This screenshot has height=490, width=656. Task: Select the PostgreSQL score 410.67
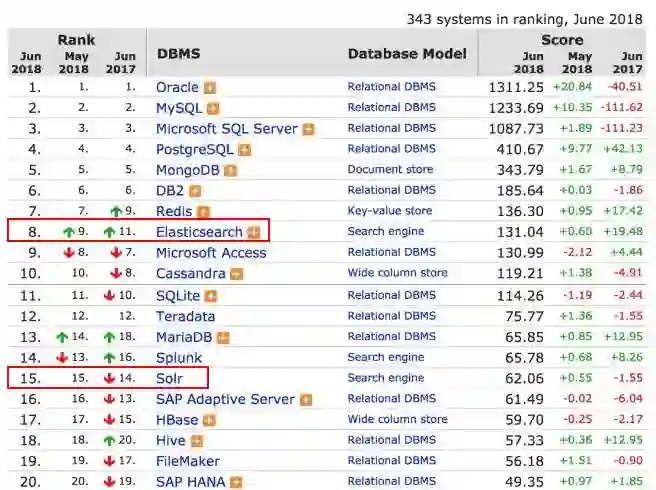point(520,149)
